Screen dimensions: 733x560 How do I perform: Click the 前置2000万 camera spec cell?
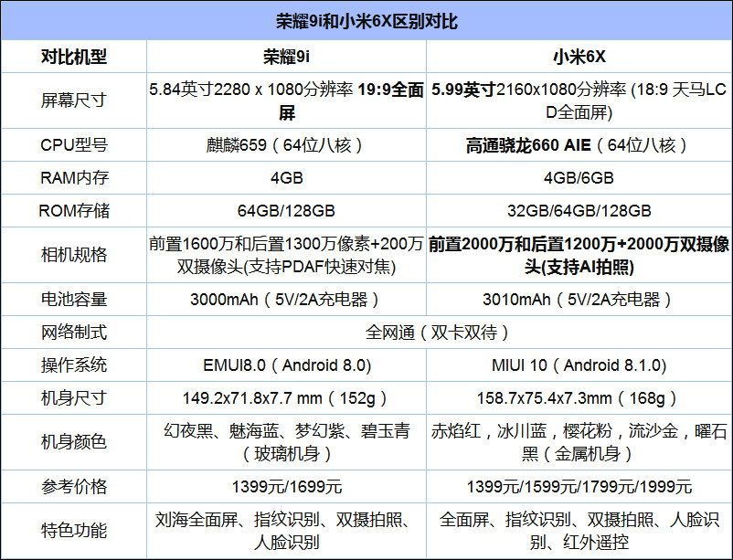(579, 255)
